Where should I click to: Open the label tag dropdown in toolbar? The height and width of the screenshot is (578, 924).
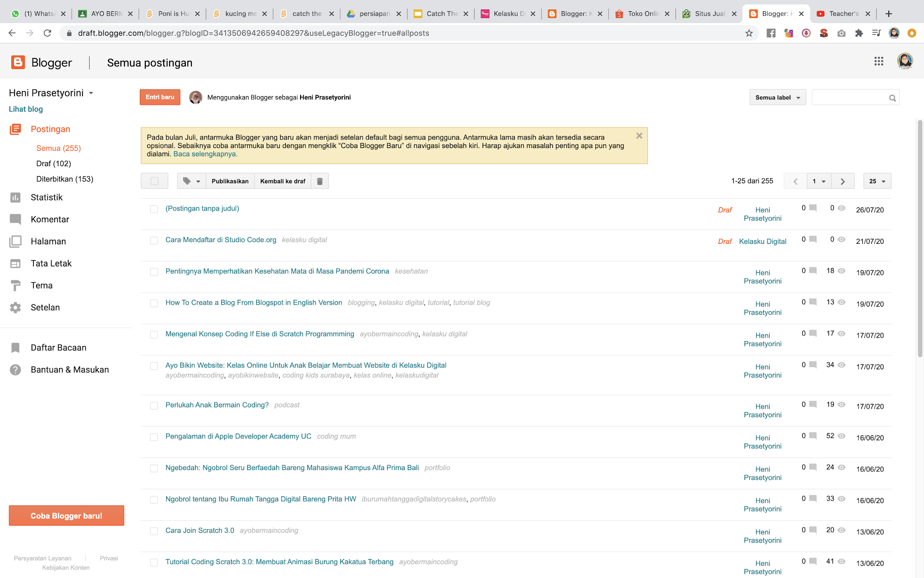tap(191, 181)
